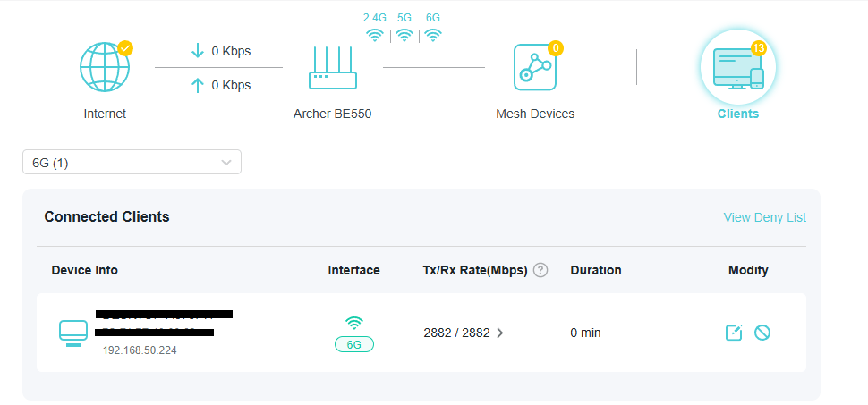Click the upload 0 Kbps value
This screenshot has width=868, height=405.
(231, 85)
